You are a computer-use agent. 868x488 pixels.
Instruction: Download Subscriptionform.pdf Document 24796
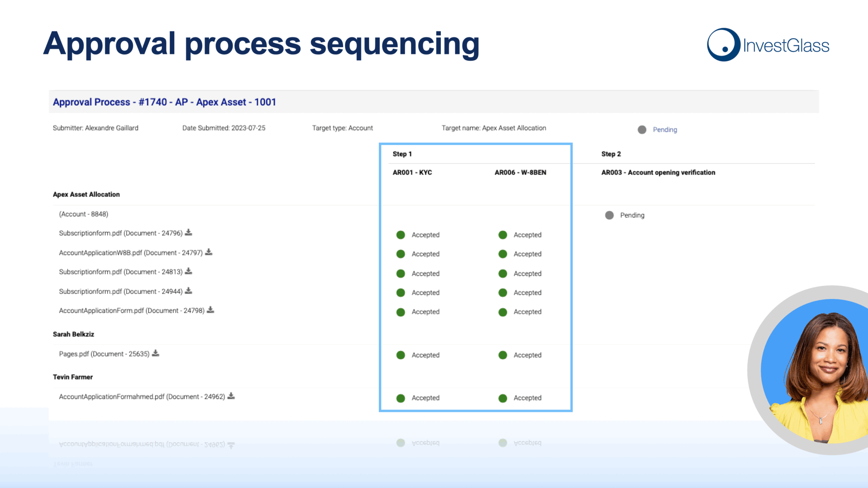(x=189, y=232)
